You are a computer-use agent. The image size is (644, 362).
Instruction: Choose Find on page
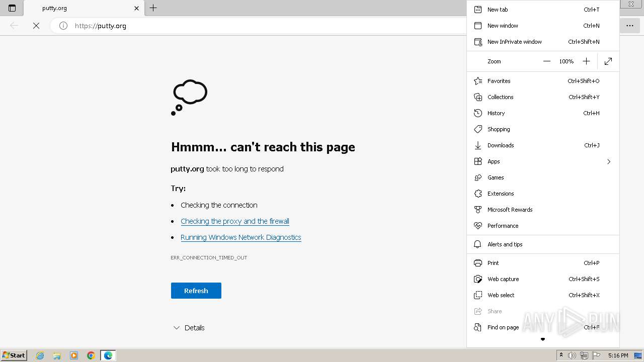click(543, 327)
